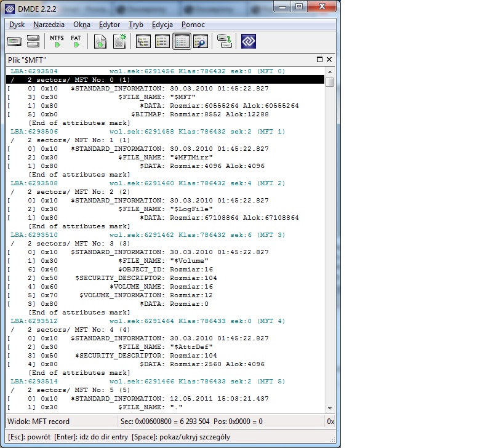Open the file list panel icon
The width and height of the screenshot is (504, 448).
(162, 41)
